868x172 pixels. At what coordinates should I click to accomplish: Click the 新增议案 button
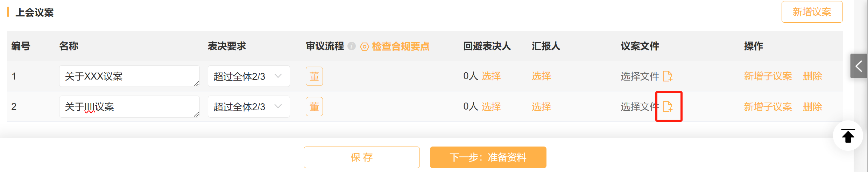click(812, 12)
